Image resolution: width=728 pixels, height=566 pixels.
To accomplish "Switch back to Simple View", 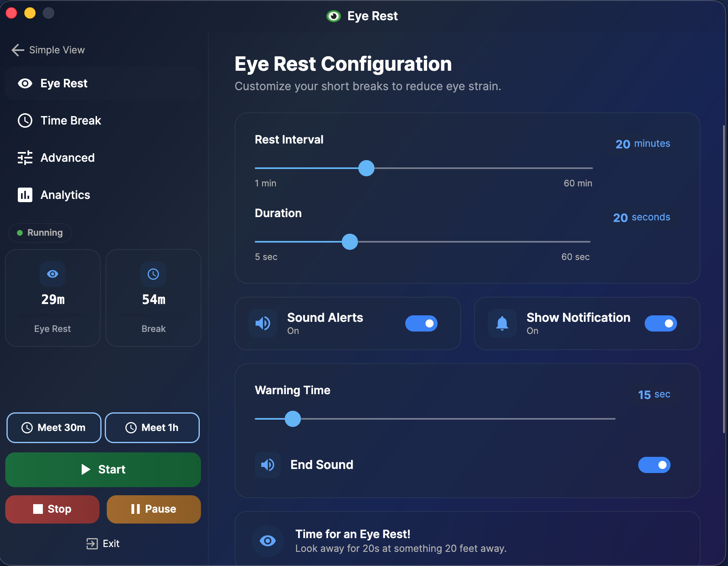I will click(49, 50).
